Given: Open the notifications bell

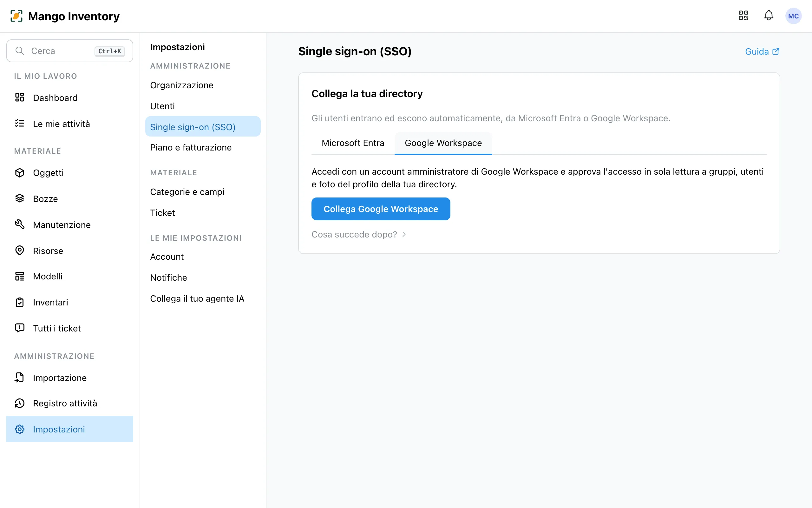Looking at the screenshot, I should 769,16.
